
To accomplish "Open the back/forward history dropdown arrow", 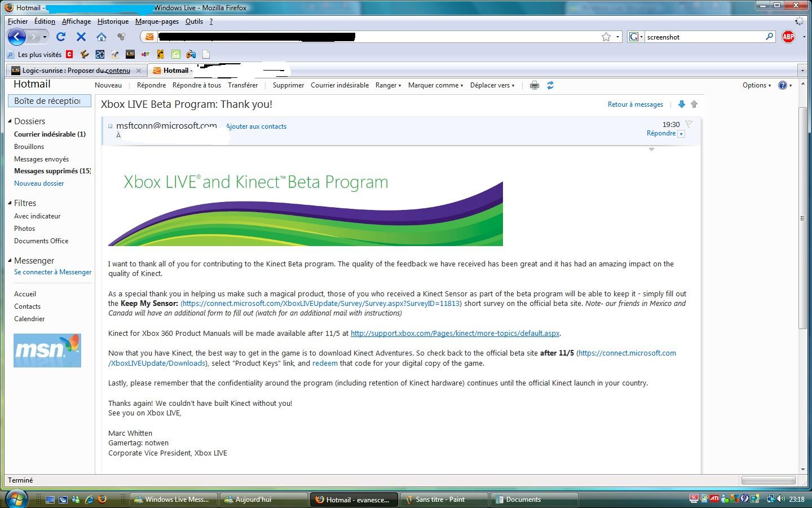I will point(45,37).
